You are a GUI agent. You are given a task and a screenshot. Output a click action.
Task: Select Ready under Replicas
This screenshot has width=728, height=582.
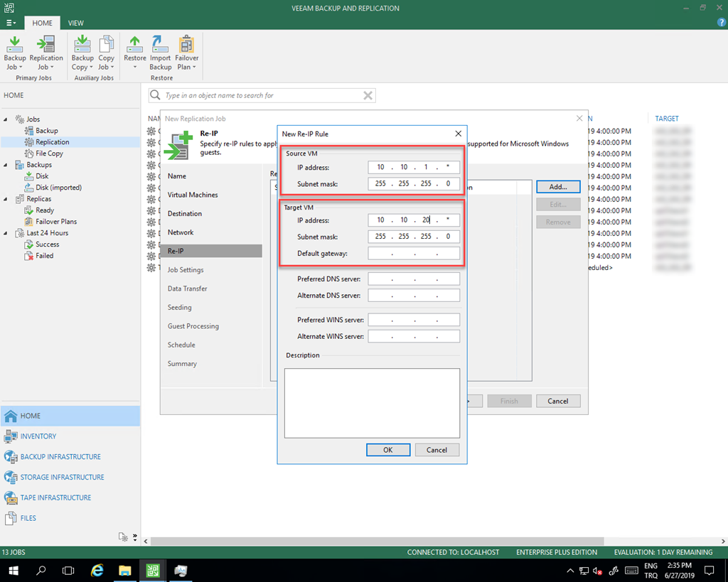45,210
